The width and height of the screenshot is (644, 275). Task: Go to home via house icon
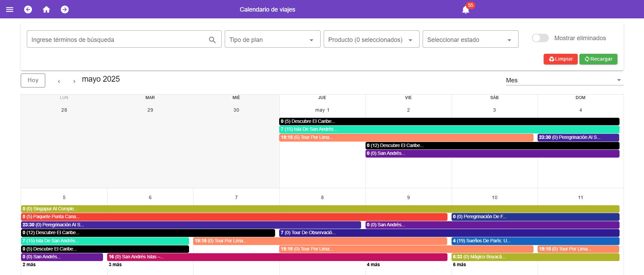tap(47, 10)
